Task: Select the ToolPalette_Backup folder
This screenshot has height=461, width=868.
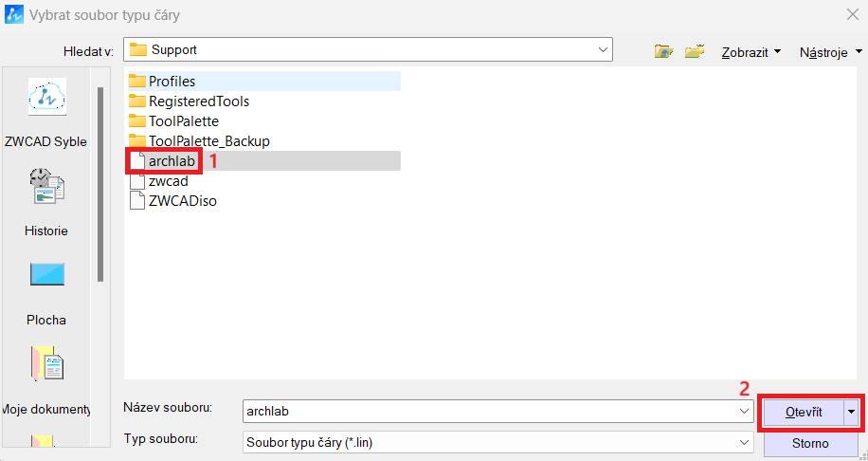Action: coord(208,141)
